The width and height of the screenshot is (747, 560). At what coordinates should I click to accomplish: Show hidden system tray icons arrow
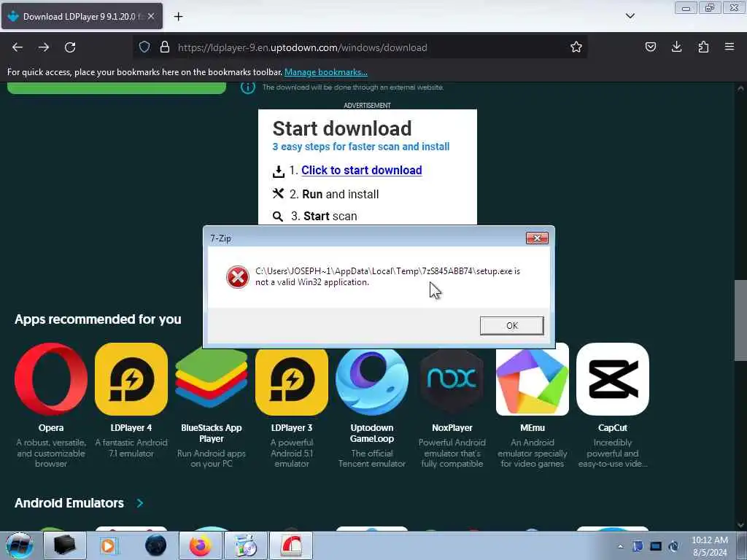(620, 546)
